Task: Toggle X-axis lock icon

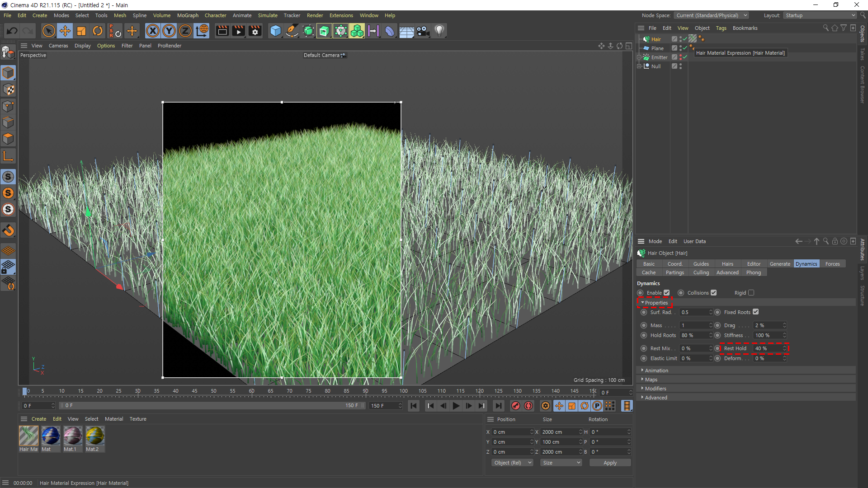Action: click(x=152, y=31)
